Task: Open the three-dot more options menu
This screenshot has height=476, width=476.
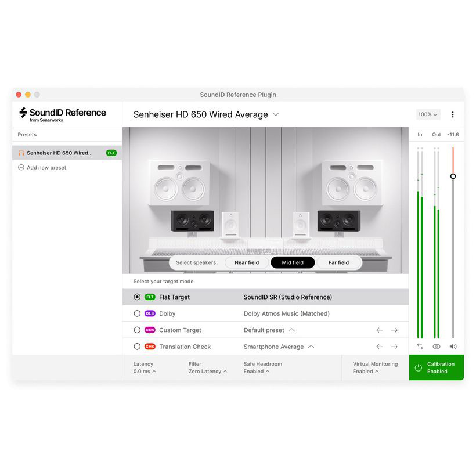Action: [453, 114]
